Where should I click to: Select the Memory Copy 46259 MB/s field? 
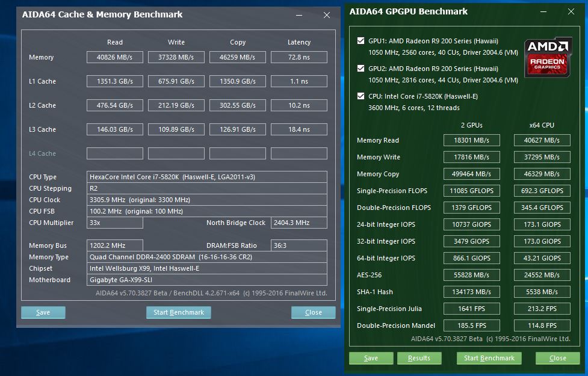(x=237, y=57)
